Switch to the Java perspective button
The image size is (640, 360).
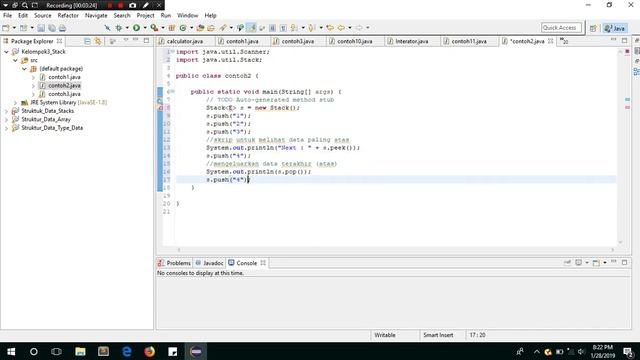[615, 28]
